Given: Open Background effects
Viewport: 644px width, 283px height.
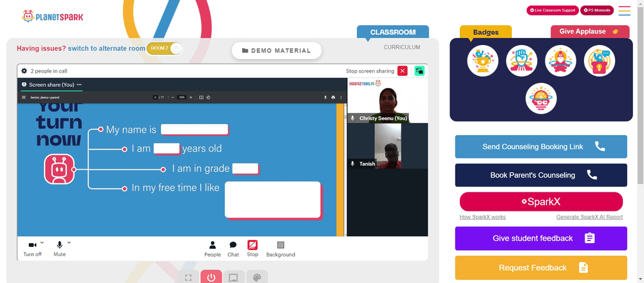Looking at the screenshot, I should (x=281, y=249).
